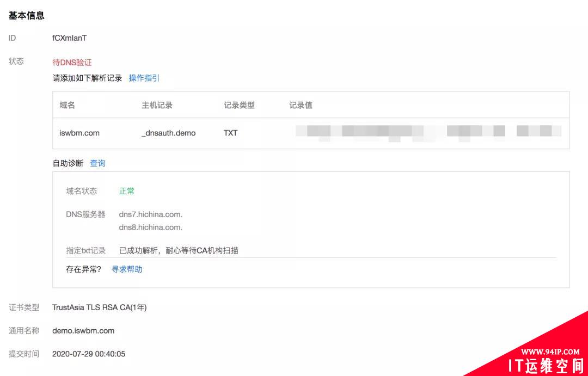The image size is (588, 376).
Task: Click the 域名 column header
Action: (x=67, y=106)
